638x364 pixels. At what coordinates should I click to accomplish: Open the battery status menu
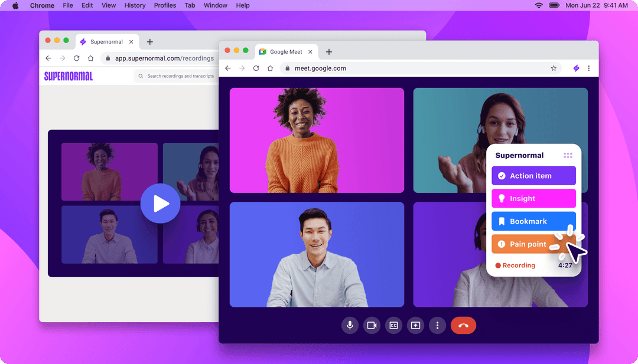point(554,5)
